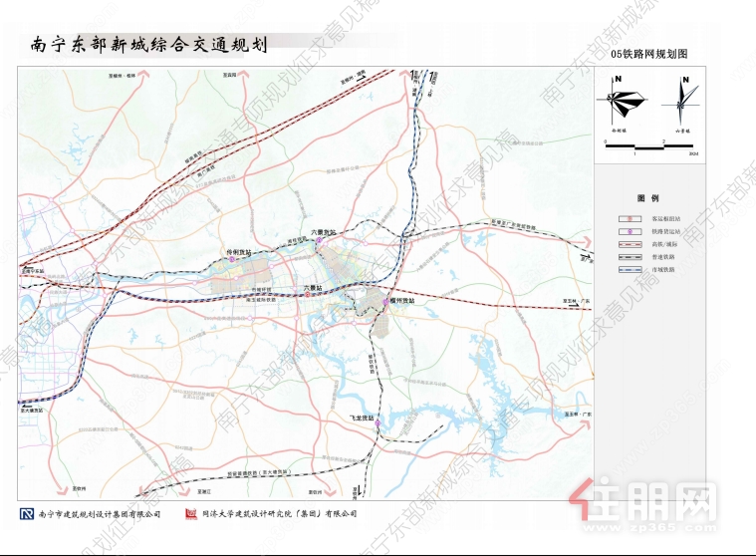Click the 高铁/城际 legend line swatch
Viewport: 756px width, 556px height.
pyautogui.click(x=630, y=243)
